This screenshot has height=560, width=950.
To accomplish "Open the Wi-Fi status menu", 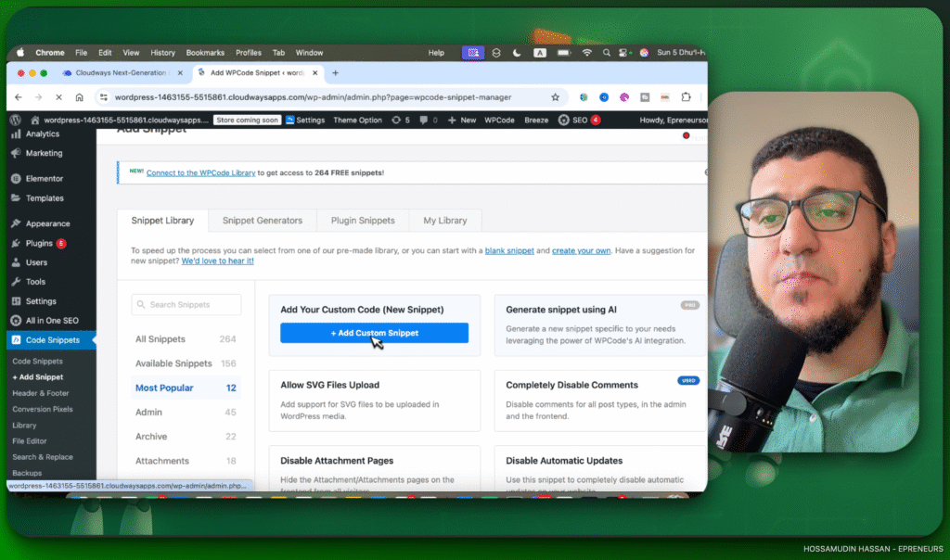I will [586, 53].
